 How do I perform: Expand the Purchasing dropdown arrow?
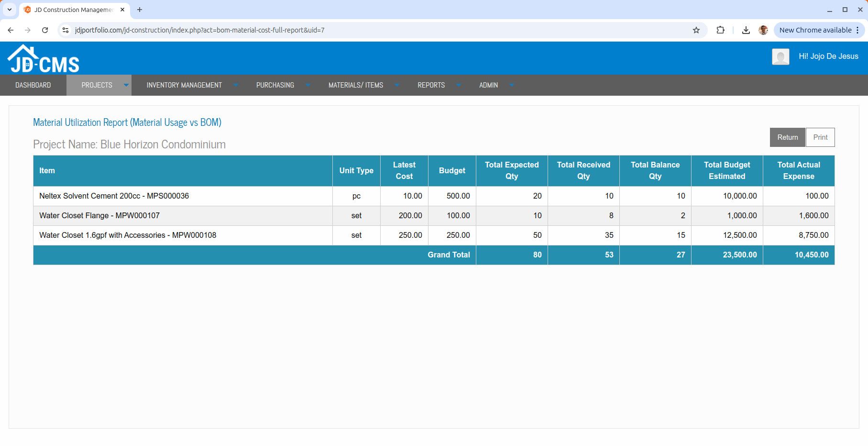[308, 85]
